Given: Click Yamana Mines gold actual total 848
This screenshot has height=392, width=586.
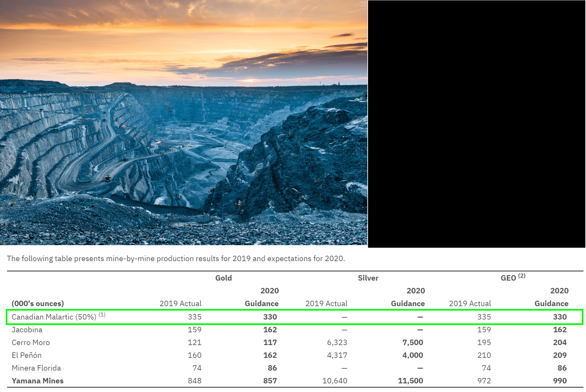Looking at the screenshot, I should pyautogui.click(x=194, y=381).
